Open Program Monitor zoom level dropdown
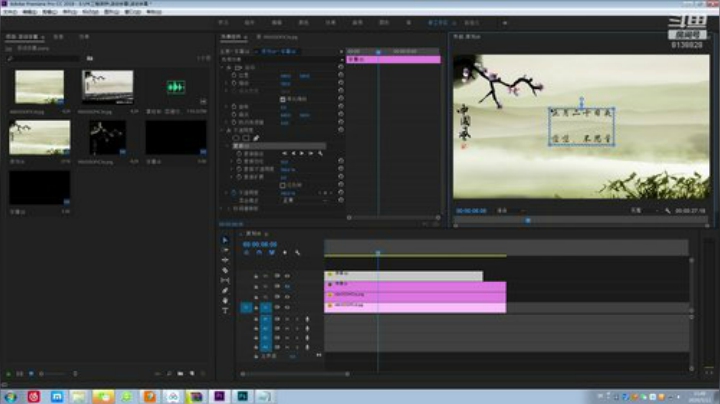 pyautogui.click(x=510, y=211)
